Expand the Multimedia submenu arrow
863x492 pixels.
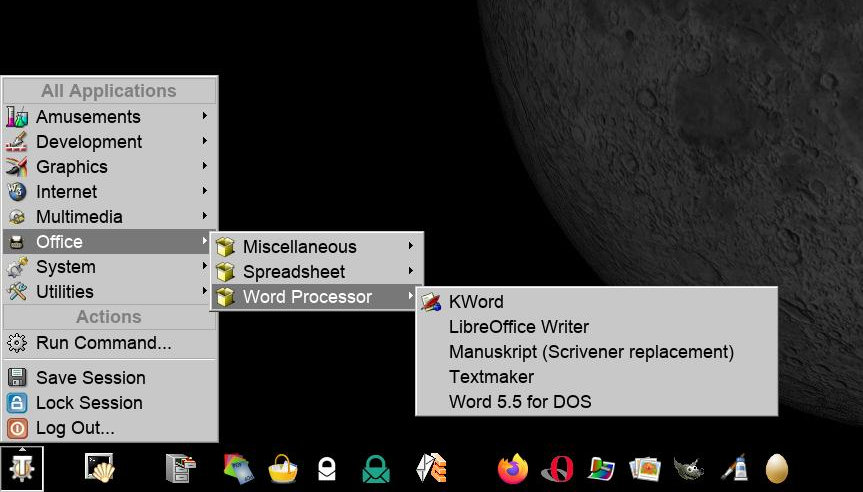(x=205, y=216)
